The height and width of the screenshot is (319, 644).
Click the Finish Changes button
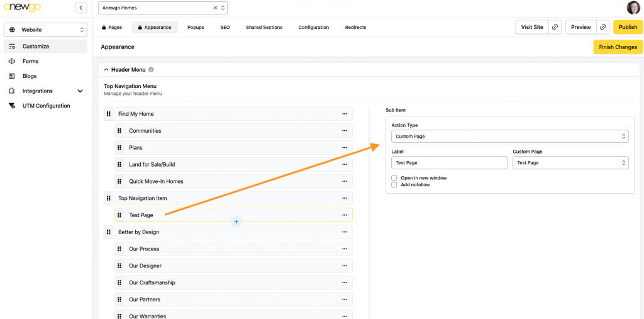coord(618,47)
